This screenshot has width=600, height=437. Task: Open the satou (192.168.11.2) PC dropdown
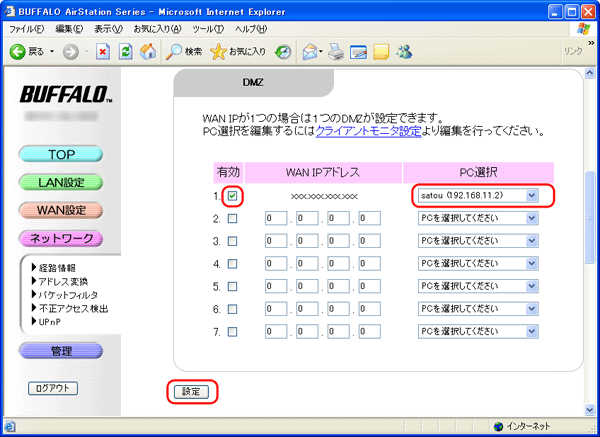point(478,196)
